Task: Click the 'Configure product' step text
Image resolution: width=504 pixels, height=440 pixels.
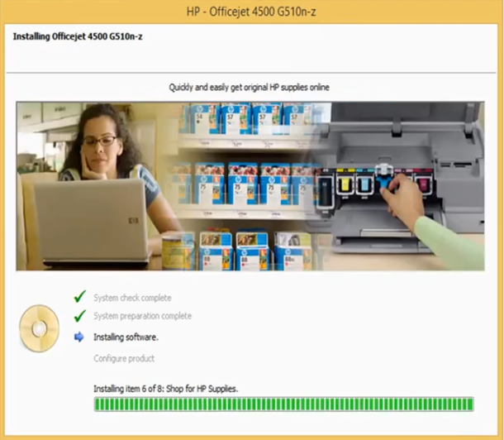Action: click(x=124, y=358)
